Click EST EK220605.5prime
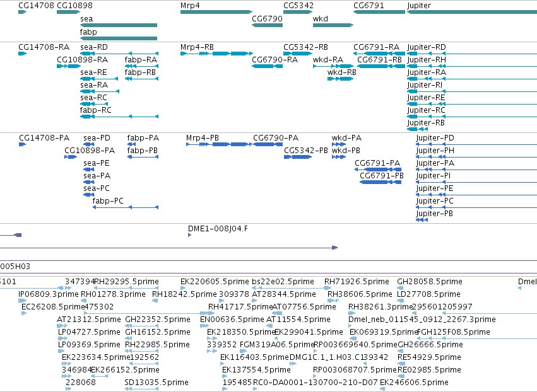 tap(215, 282)
